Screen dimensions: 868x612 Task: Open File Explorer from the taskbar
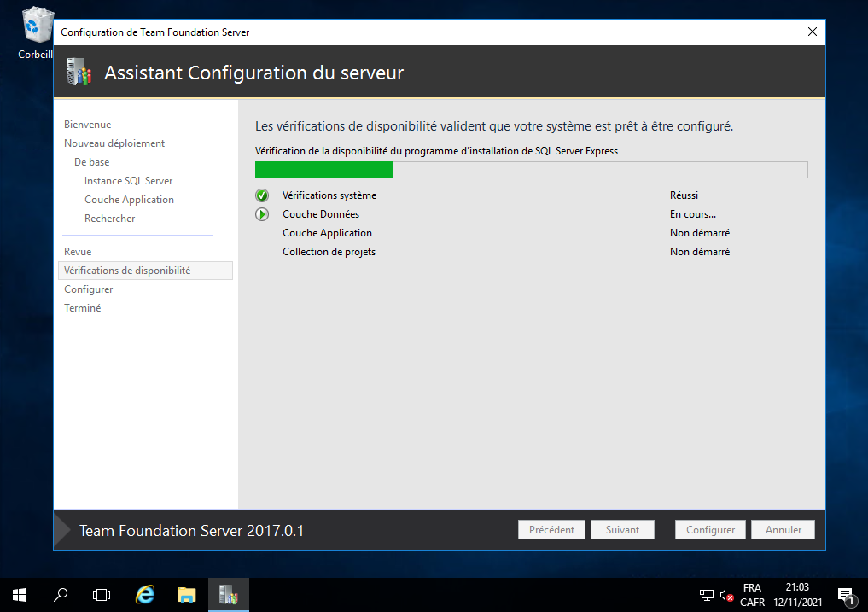tap(187, 595)
